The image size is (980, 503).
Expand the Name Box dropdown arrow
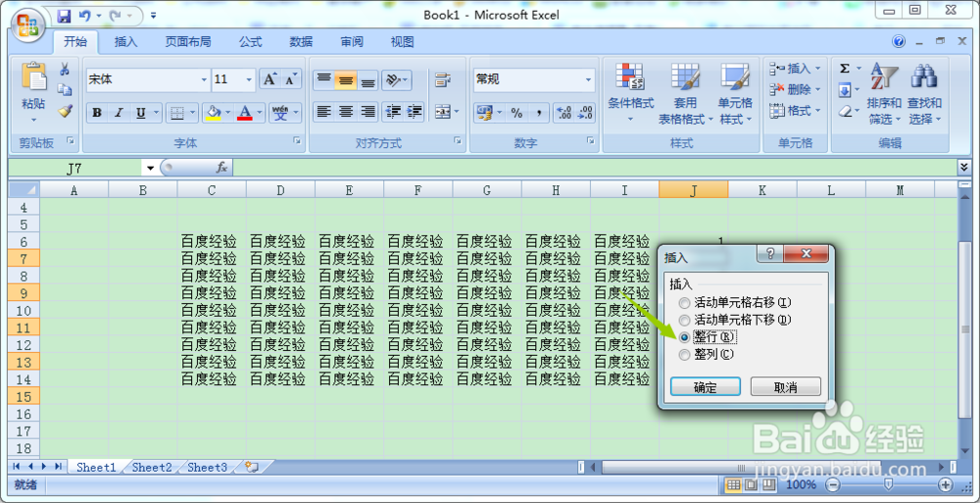[x=149, y=168]
